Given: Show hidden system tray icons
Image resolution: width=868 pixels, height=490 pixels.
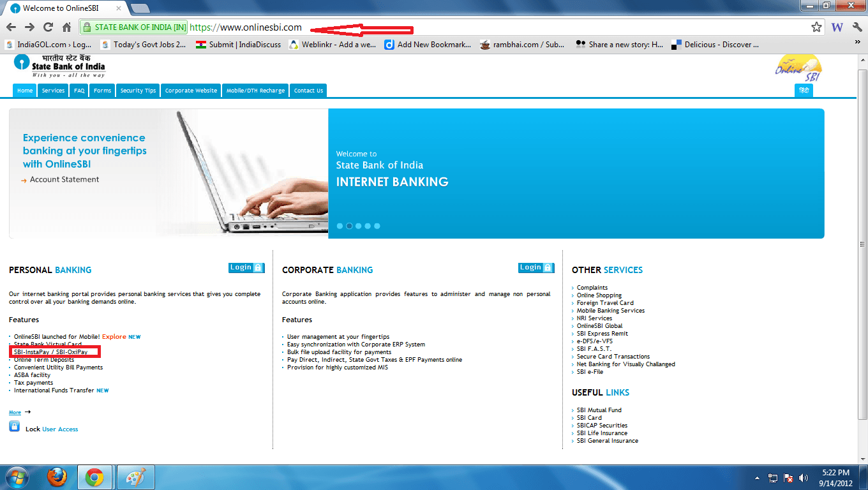Looking at the screenshot, I should [x=757, y=478].
